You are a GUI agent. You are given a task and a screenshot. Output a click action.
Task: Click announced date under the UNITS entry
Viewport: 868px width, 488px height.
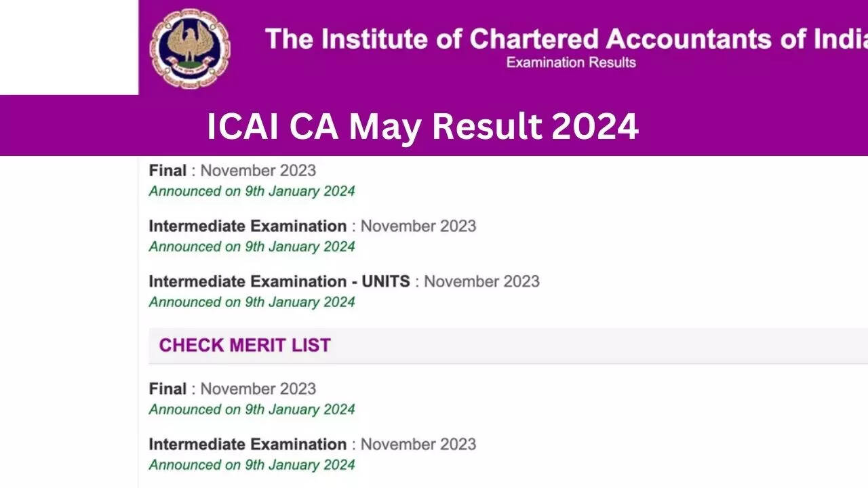point(252,302)
